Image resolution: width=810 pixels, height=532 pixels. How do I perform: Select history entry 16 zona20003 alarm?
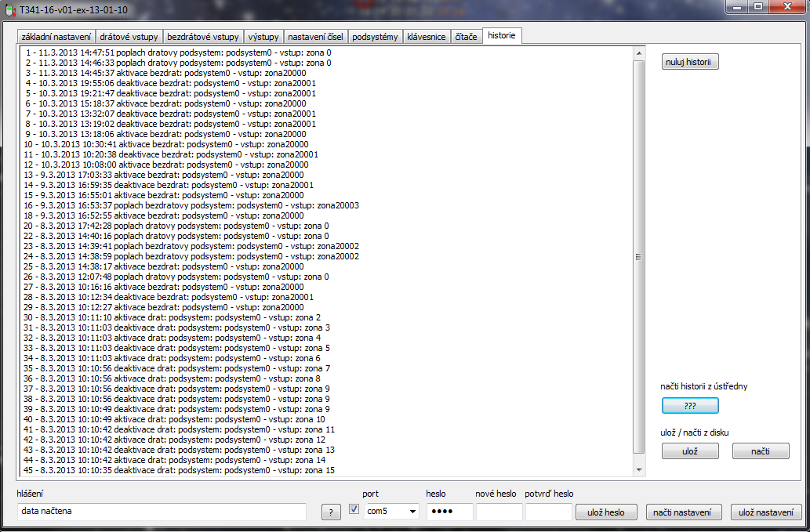point(191,205)
